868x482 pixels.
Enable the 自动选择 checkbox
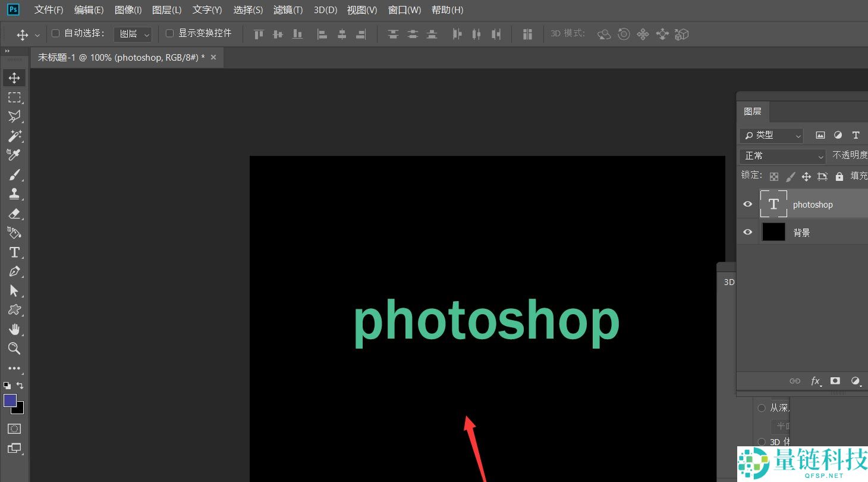pos(56,33)
